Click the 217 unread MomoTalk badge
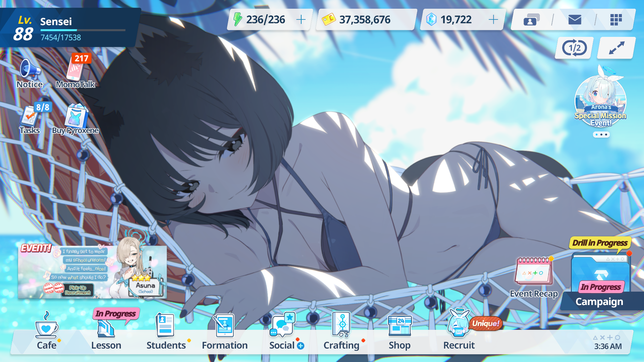This screenshot has height=362, width=644. [81, 58]
